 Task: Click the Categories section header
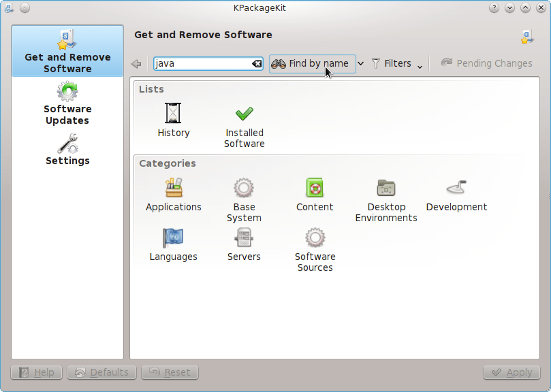coord(168,163)
